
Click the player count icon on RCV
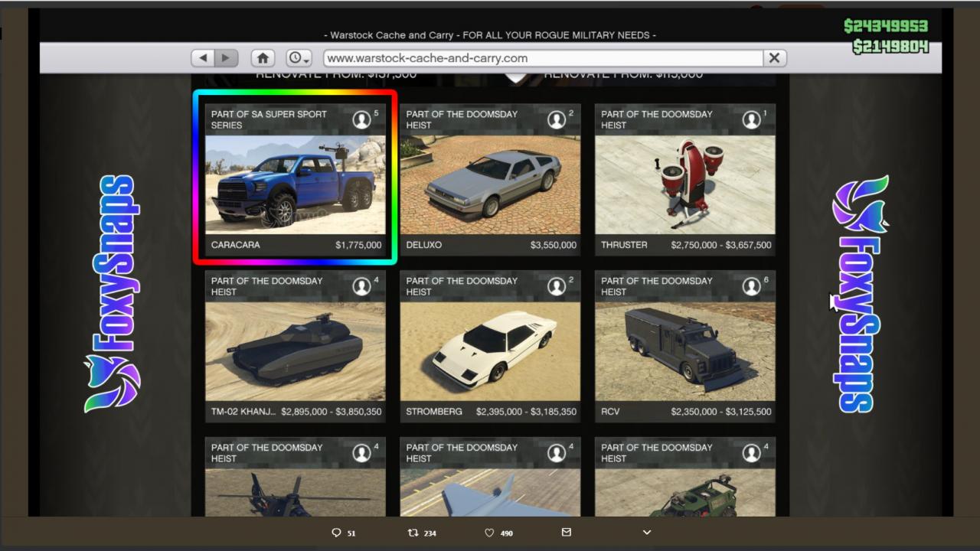[x=752, y=286]
